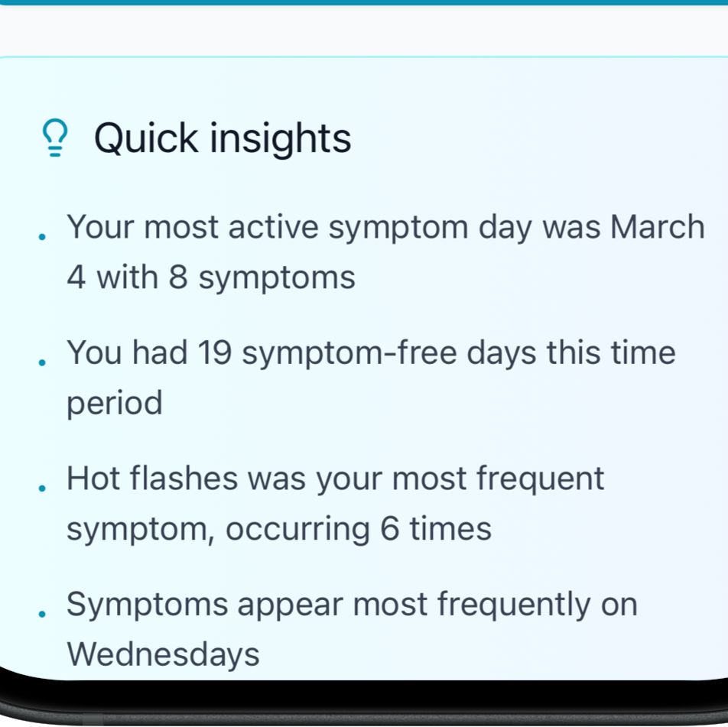728x727 pixels.
Task: Collapse the Wednesdays frequency insight
Action: tap(351, 628)
